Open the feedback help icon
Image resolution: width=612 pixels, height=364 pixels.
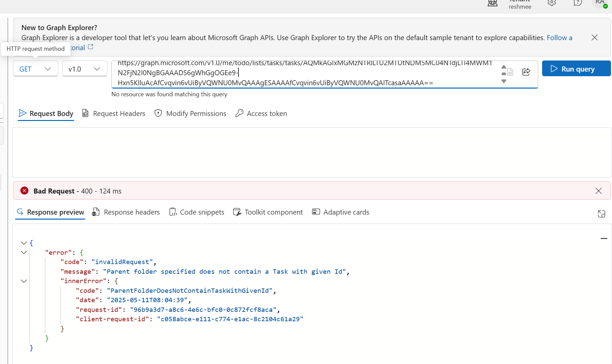point(578,3)
